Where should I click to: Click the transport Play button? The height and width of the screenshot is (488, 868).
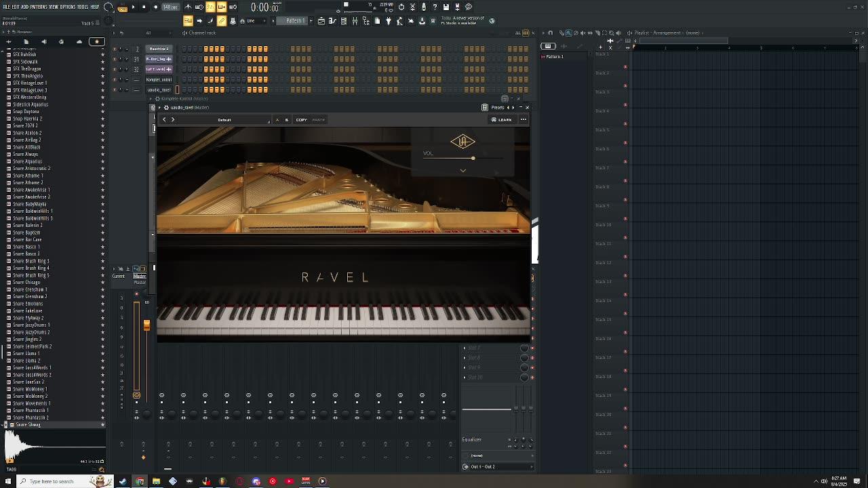(133, 7)
